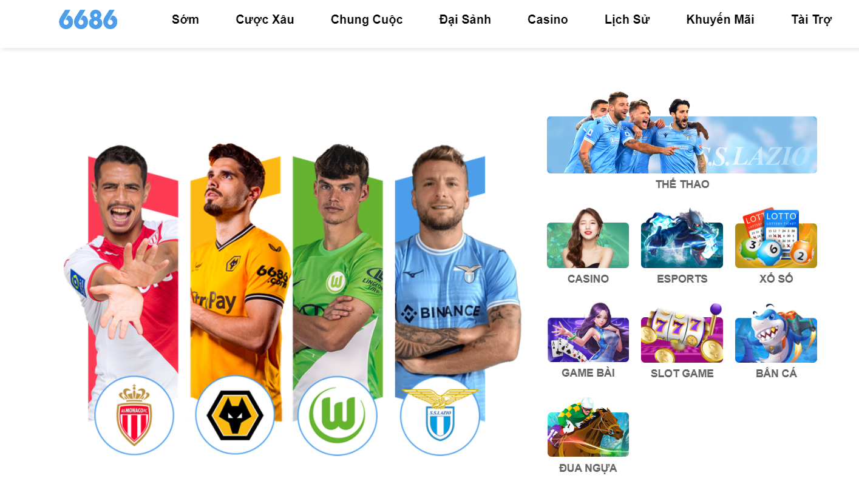Click the 6686 site logo
The height and width of the screenshot is (504, 859).
click(x=88, y=19)
